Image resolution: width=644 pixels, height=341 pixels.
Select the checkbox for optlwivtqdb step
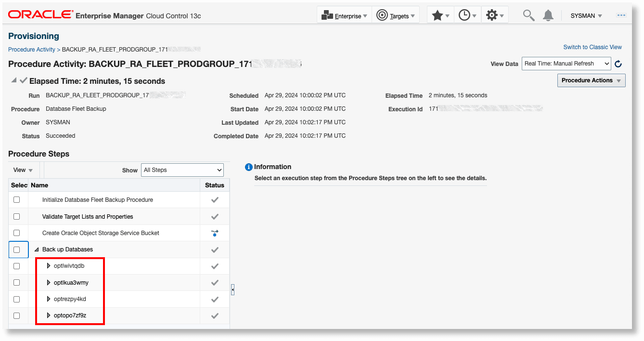[x=17, y=266]
